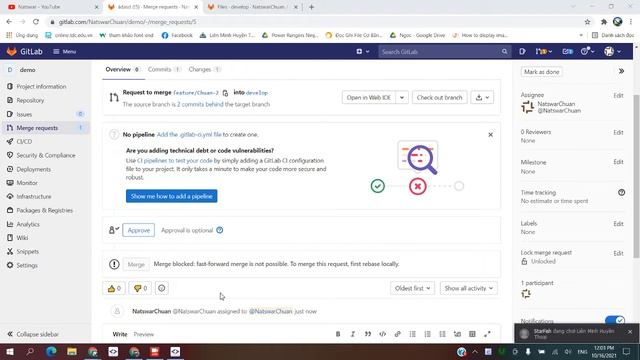Image resolution: width=640 pixels, height=360 pixels.
Task: Open Snippets in sidebar
Action: tap(27, 251)
